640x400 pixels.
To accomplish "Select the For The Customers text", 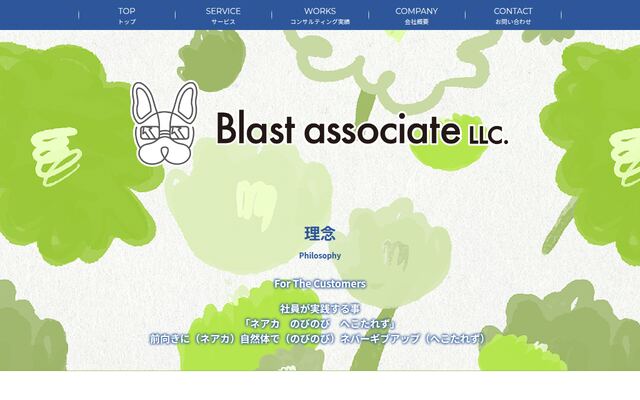I will [320, 284].
